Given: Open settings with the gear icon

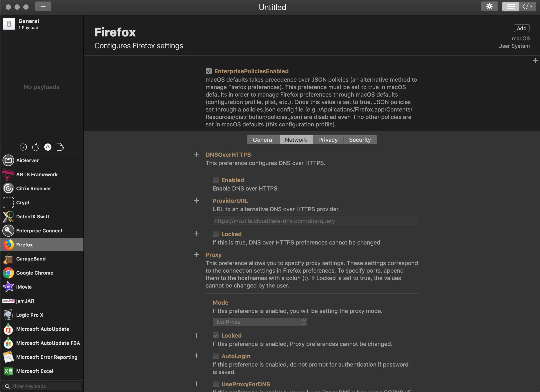Looking at the screenshot, I should pos(489,6).
